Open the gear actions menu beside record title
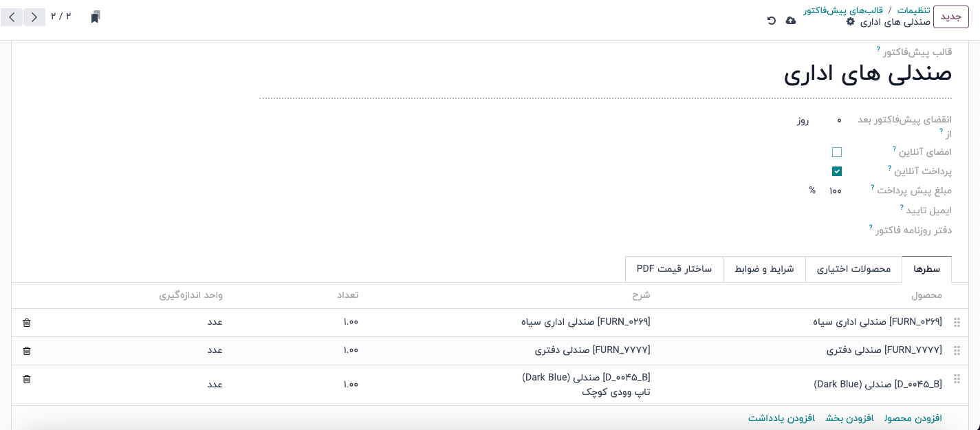Image resolution: width=980 pixels, height=430 pixels. 851,21
